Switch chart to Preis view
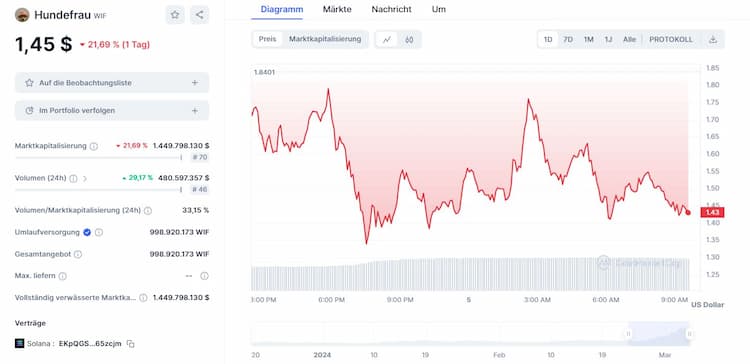Screen dimensions: 750x364 click(267, 39)
